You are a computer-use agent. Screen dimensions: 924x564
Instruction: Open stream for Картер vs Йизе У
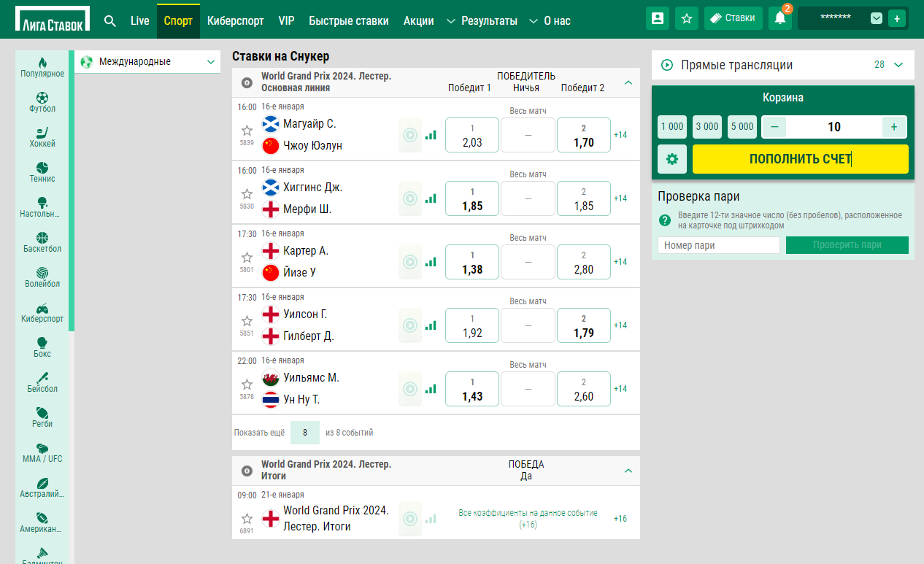[410, 262]
